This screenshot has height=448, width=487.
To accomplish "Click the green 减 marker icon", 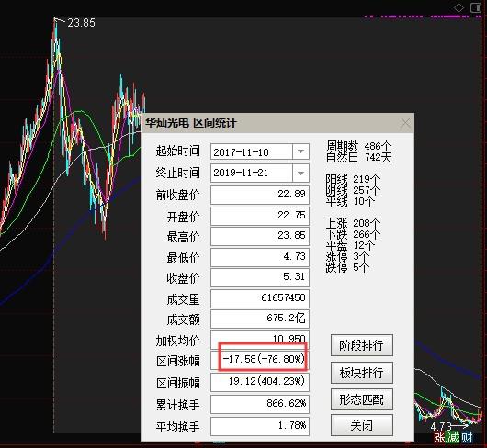I will click(x=452, y=438).
